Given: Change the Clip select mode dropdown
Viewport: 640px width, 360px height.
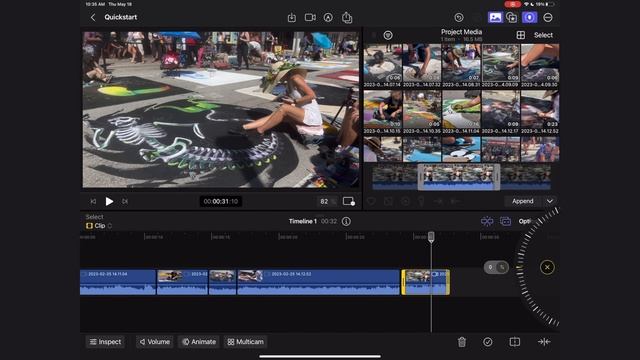Looking at the screenshot, I should (x=99, y=225).
